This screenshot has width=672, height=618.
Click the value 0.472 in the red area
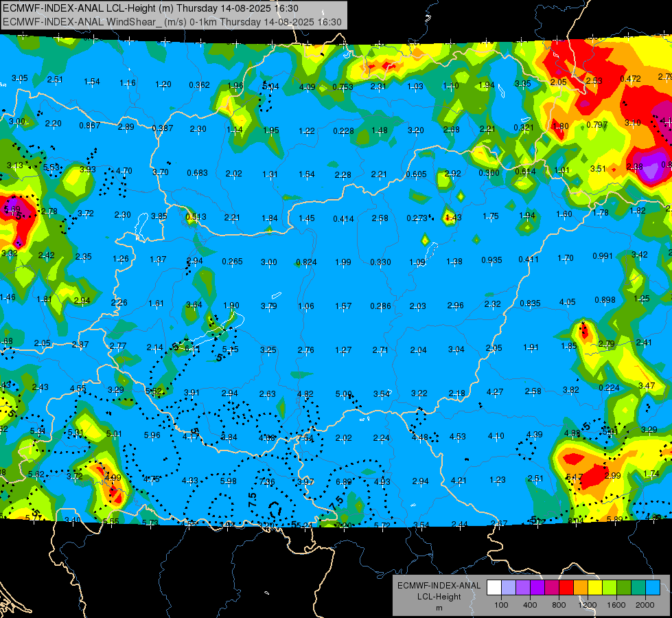coord(630,78)
